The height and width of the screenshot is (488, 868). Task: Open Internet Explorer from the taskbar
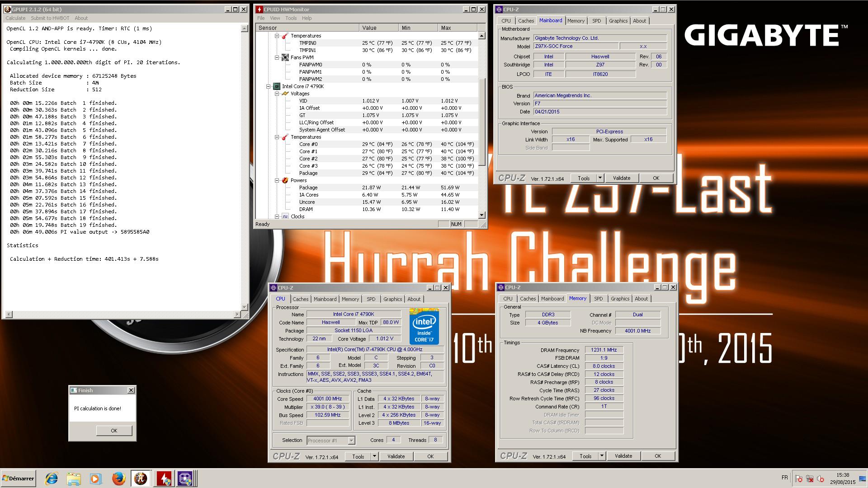52,479
